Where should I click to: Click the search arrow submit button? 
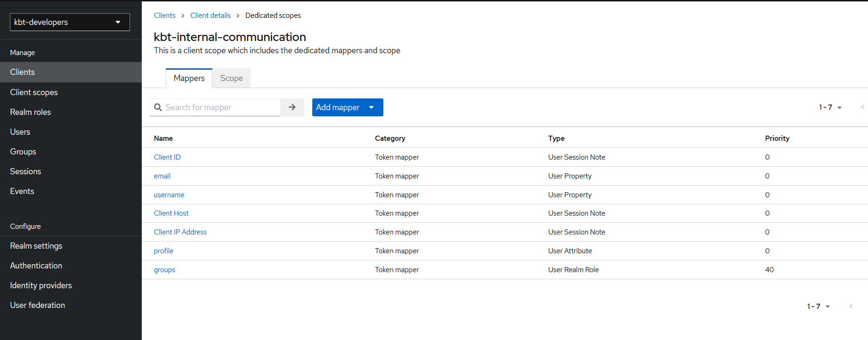coord(292,107)
